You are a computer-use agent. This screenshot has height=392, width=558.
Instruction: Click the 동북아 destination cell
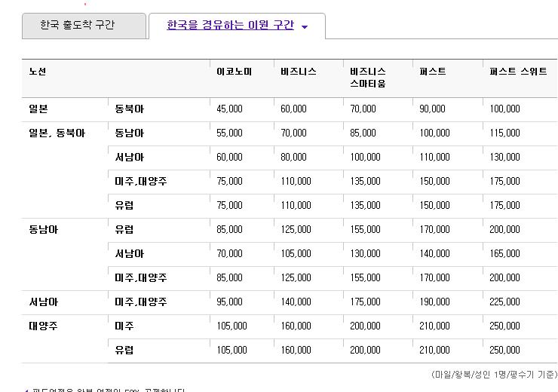(129, 109)
